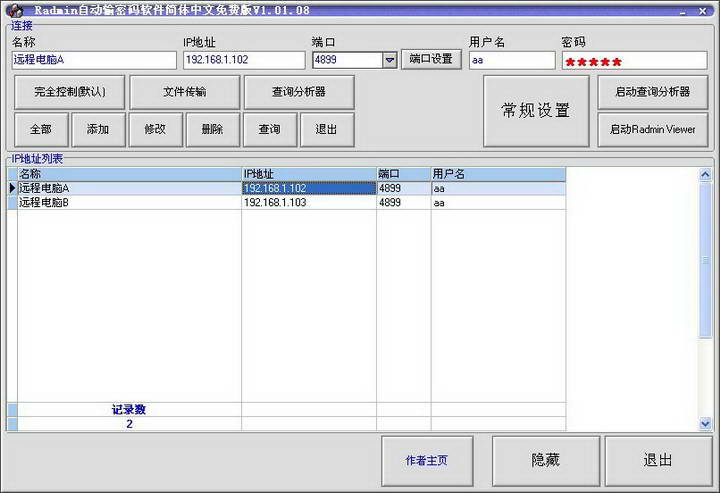Close the Radmin window
Viewport: 720px width, 493px height.
tap(703, 11)
